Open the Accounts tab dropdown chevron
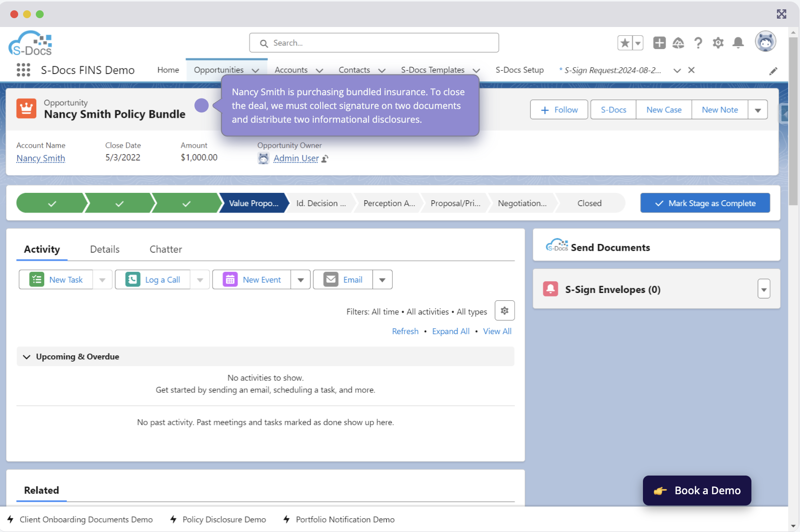Image resolution: width=800 pixels, height=532 pixels. [320, 71]
